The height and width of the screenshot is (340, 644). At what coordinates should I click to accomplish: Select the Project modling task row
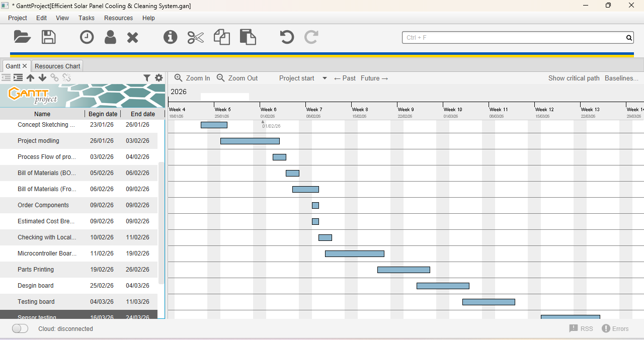tap(78, 141)
